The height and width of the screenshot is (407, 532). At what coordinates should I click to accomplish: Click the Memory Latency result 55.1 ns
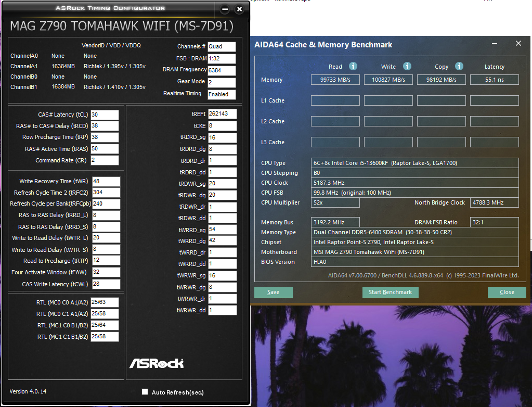pos(495,80)
